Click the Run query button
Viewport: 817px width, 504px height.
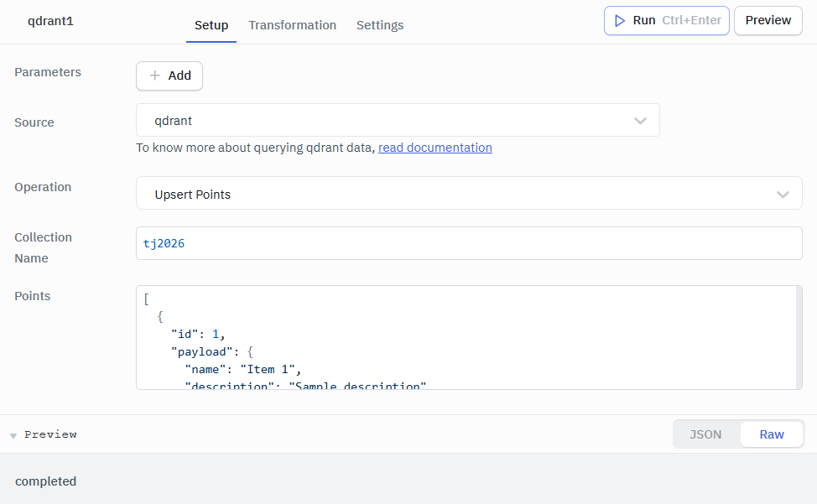coord(666,21)
